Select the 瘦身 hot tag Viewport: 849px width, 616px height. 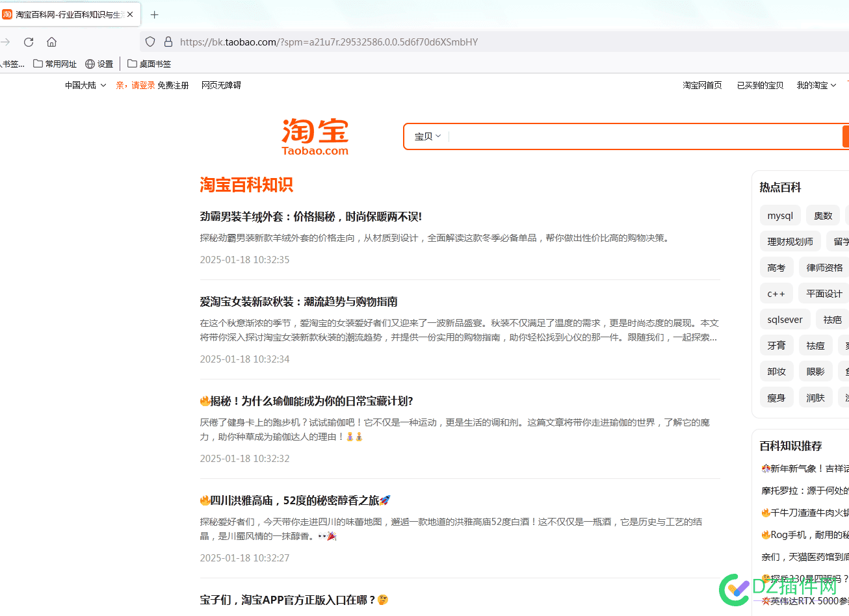click(x=776, y=398)
